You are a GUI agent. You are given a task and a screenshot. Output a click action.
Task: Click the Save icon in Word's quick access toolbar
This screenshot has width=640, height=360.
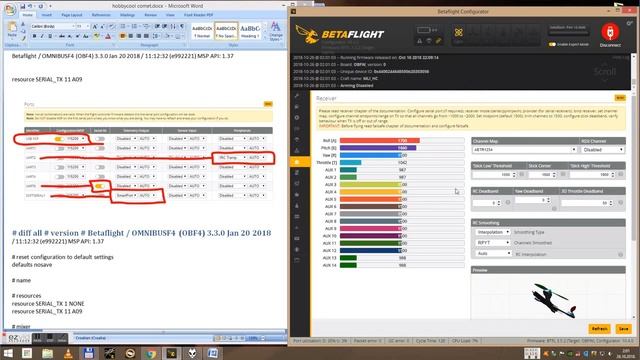(x=22, y=6)
